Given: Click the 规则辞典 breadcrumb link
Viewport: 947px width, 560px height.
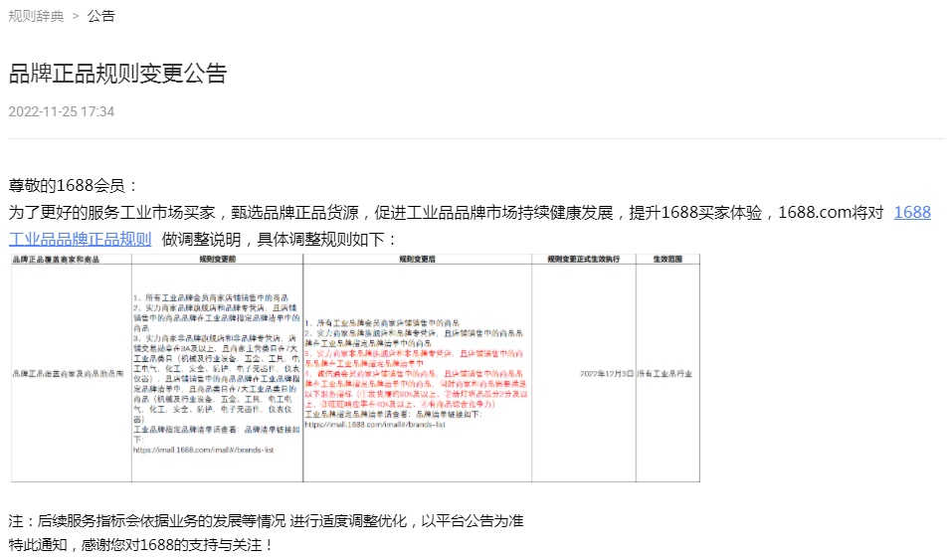Looking at the screenshot, I should tap(37, 16).
